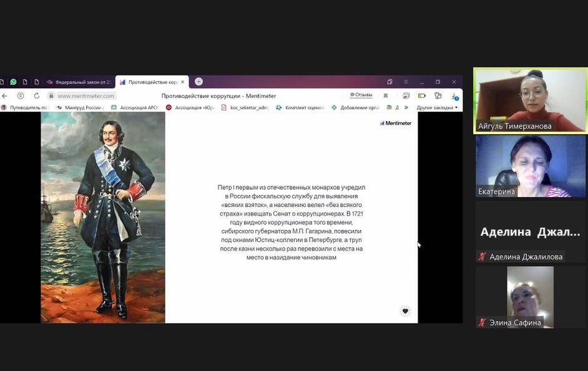Screen dimensions: 588x371
Task: Click the heart reaction button on the slide
Action: (405, 311)
